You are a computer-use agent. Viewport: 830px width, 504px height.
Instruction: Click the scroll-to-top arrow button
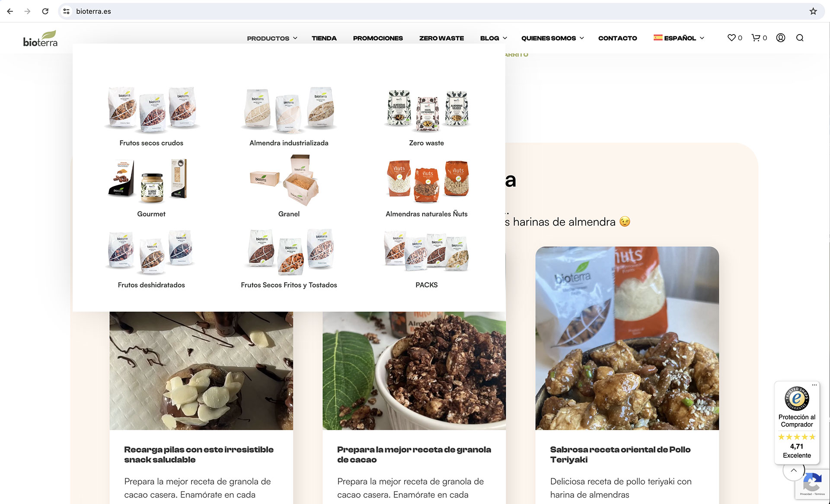click(x=794, y=470)
